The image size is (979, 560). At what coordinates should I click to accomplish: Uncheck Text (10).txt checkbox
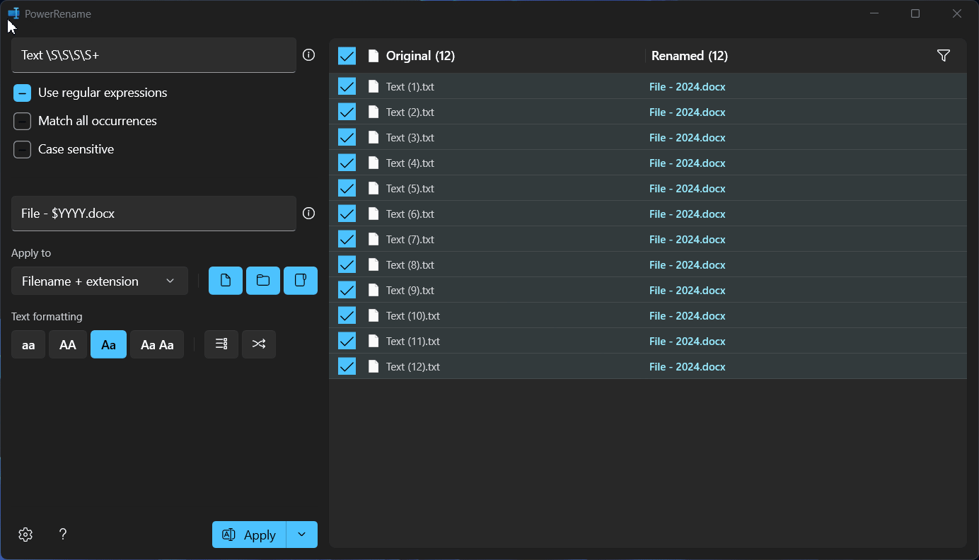coord(347,315)
